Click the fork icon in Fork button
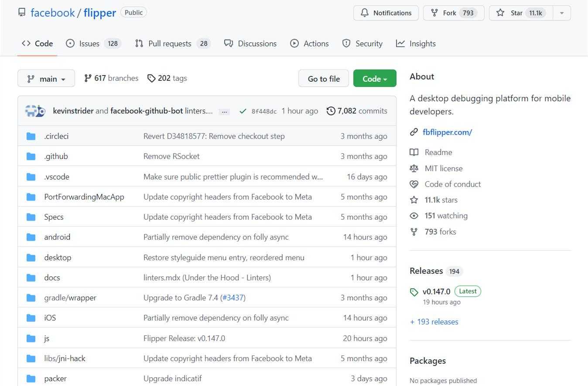Viewport: 588px width, 386px height. pos(434,13)
